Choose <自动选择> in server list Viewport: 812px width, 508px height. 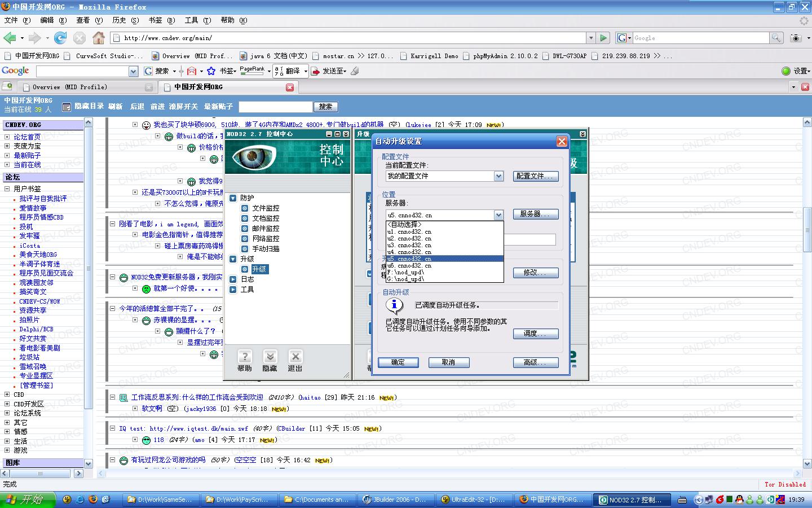tap(445, 225)
